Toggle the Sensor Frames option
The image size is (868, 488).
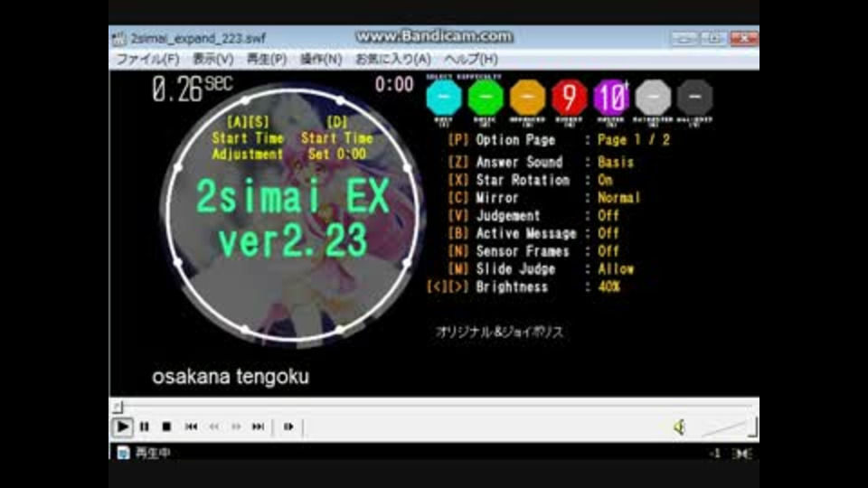(x=533, y=250)
